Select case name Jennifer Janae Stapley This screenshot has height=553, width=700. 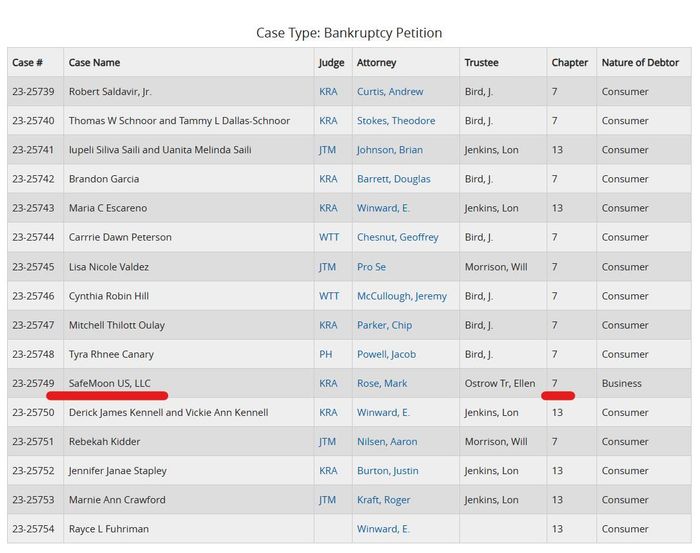pos(117,471)
